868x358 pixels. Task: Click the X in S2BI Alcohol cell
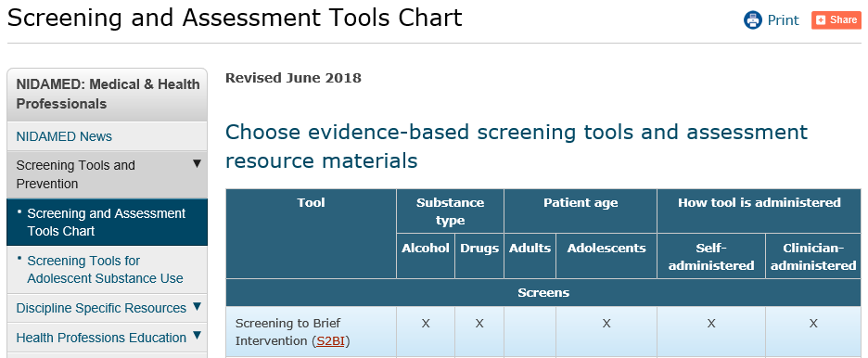pyautogui.click(x=425, y=323)
